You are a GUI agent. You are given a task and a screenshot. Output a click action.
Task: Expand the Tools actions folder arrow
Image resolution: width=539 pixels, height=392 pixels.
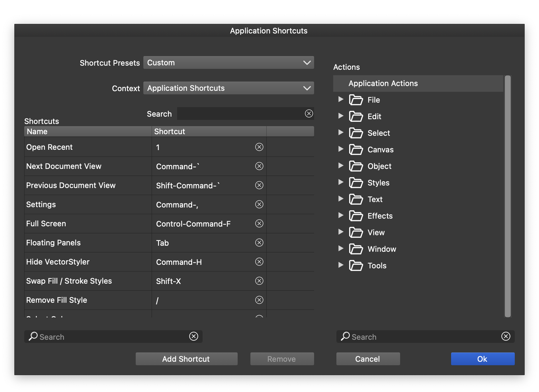(341, 265)
